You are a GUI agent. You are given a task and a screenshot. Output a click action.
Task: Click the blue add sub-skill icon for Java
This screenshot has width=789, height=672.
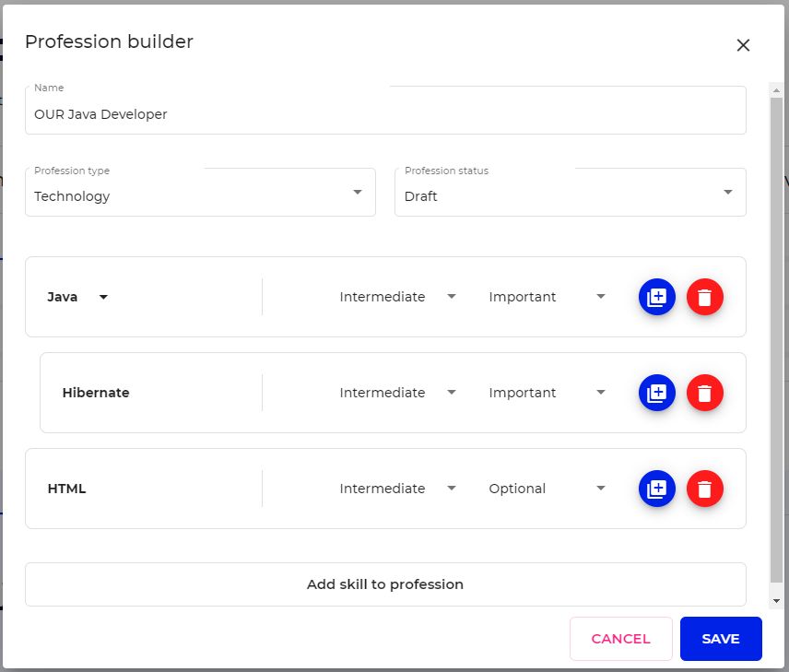click(656, 297)
